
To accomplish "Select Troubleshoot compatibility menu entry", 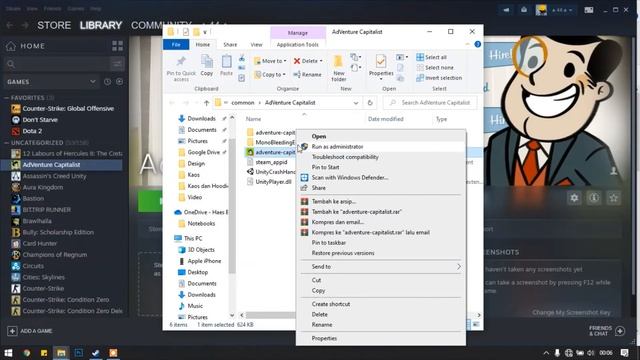I will pos(380,157).
